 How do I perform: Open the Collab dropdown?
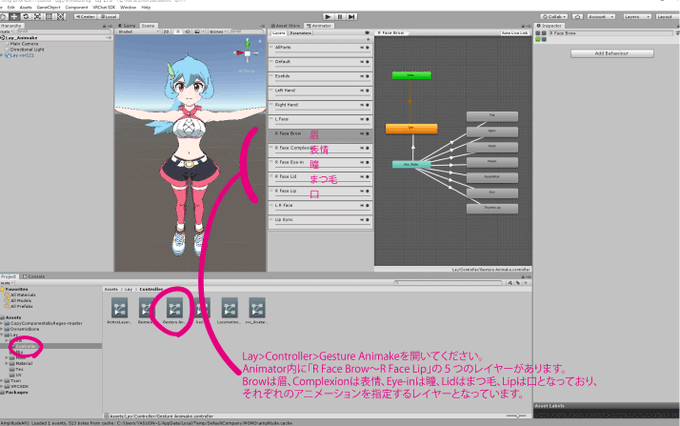(x=554, y=16)
